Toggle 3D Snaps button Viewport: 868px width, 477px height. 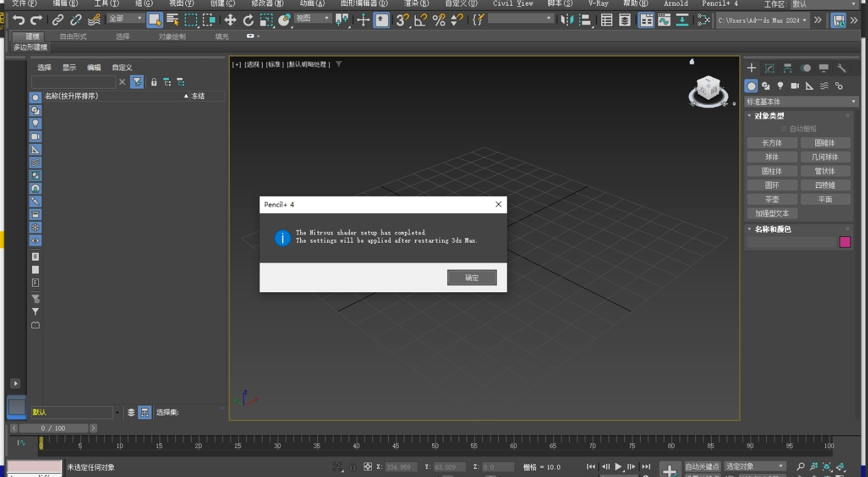point(403,20)
